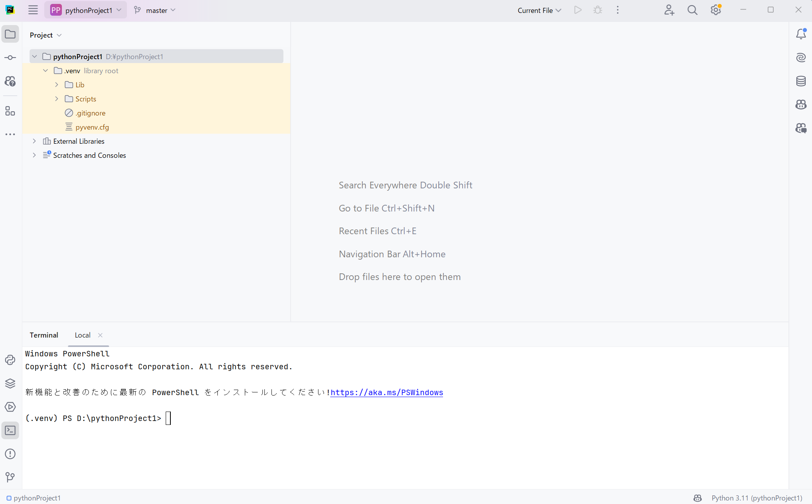Open the Structure tool window
The width and height of the screenshot is (812, 504).
coord(10,111)
